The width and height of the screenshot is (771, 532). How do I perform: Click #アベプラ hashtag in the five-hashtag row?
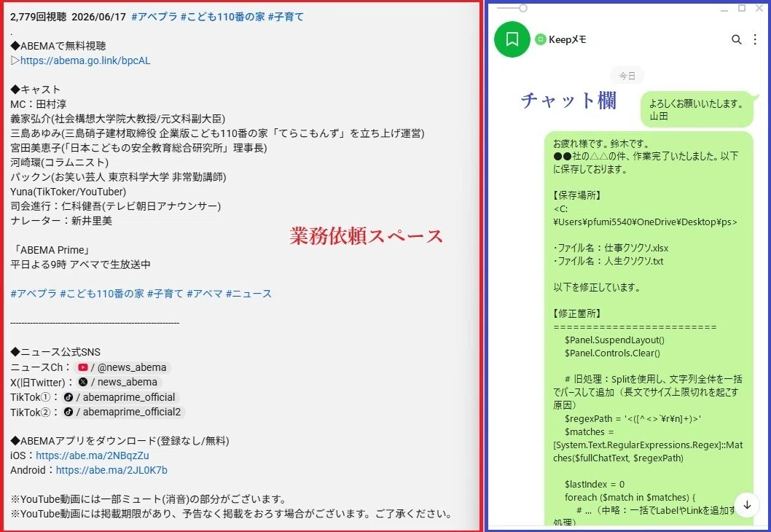(x=34, y=294)
